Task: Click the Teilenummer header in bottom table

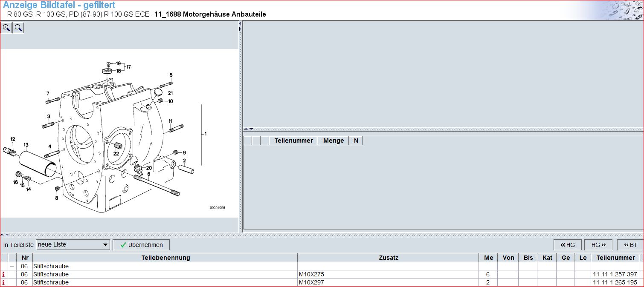Action: click(615, 258)
